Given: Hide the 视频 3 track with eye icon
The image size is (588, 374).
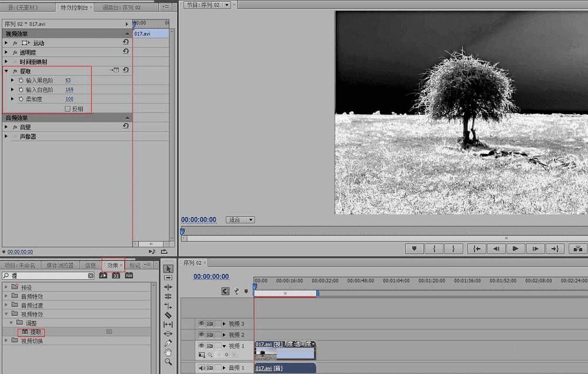Looking at the screenshot, I should tap(201, 323).
